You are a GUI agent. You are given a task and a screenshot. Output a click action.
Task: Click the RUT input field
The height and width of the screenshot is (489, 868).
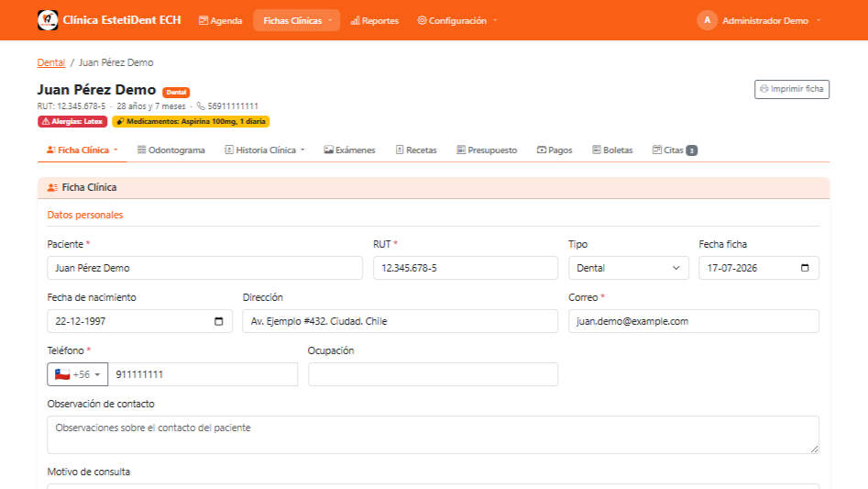point(466,268)
